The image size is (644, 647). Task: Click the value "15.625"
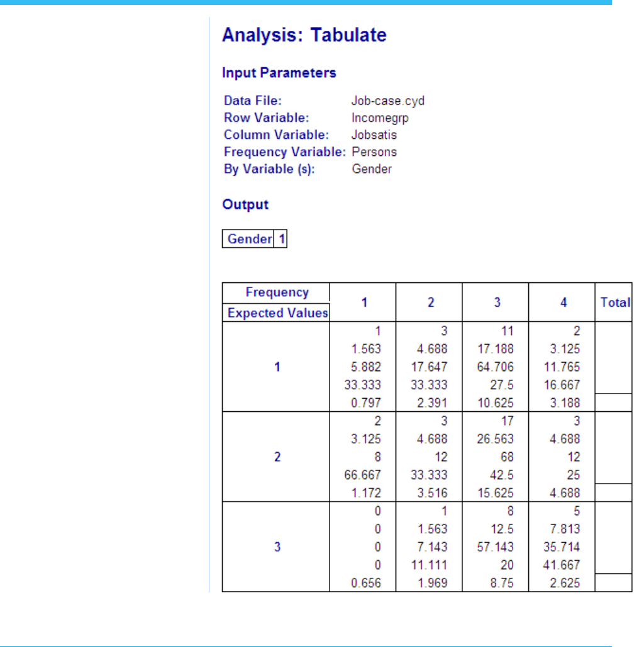(x=496, y=493)
